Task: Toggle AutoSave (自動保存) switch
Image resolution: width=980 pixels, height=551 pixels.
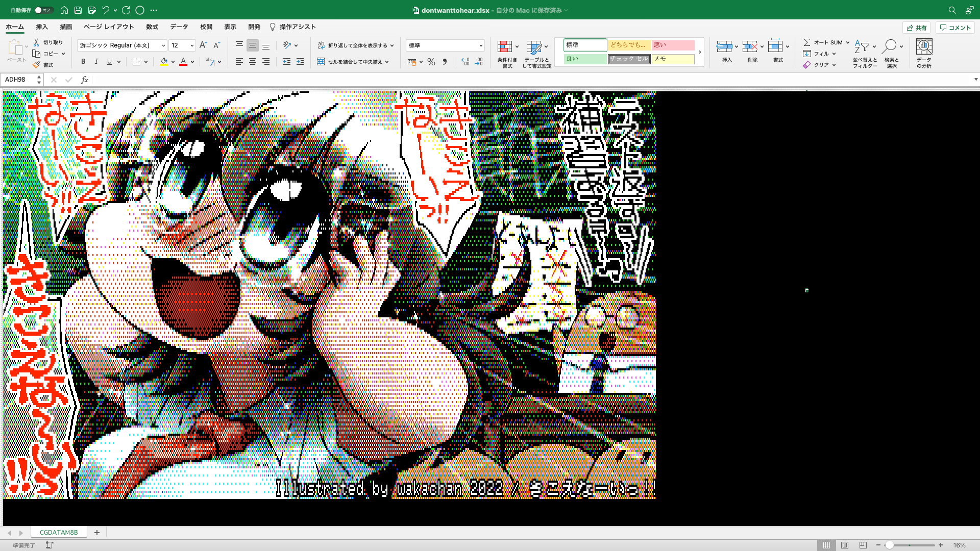Action: (44, 10)
